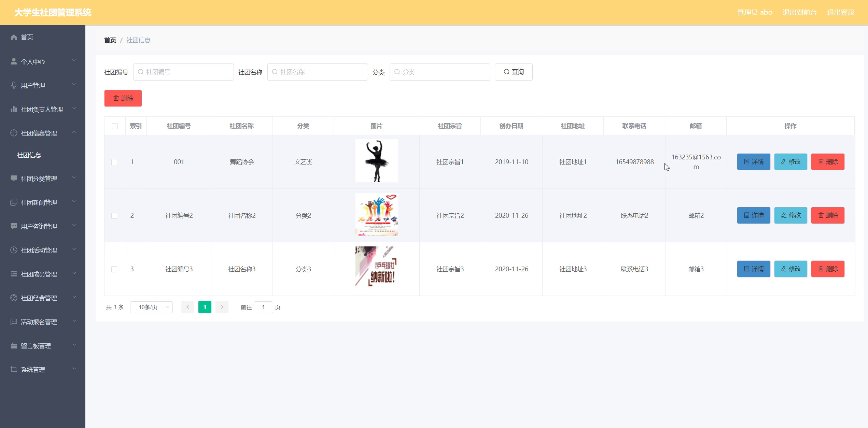Click the home icon beside 首页 in sidebar
This screenshot has width=868, height=428.
(14, 37)
